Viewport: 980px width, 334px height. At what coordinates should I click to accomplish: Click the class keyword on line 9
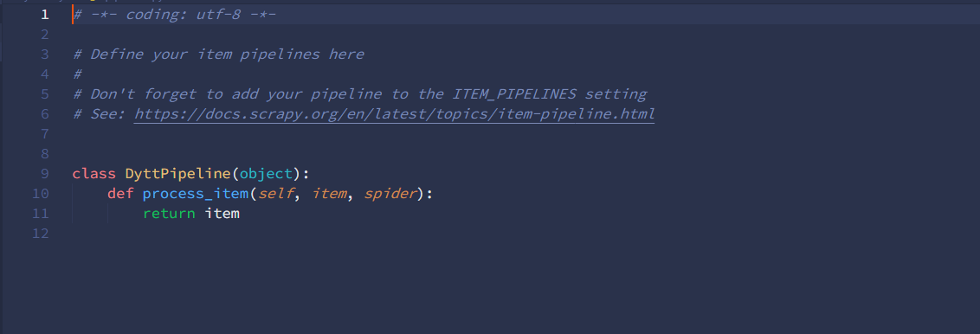(93, 174)
